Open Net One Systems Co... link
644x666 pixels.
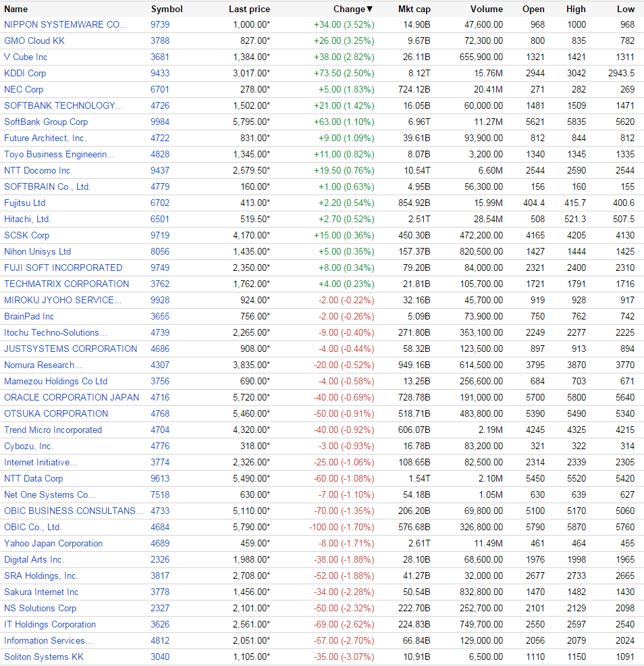pyautogui.click(x=50, y=495)
